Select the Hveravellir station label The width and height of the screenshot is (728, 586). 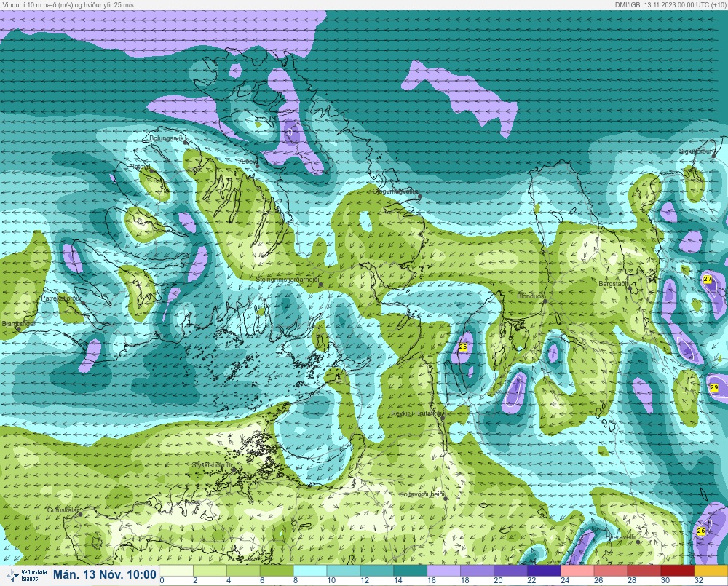(x=621, y=536)
